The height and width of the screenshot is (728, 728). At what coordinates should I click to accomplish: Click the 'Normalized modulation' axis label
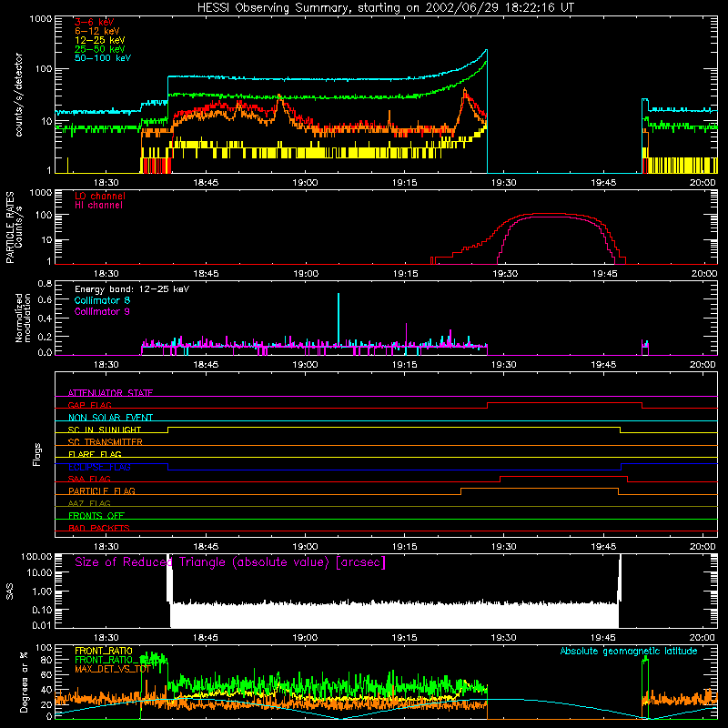[x=23, y=318]
